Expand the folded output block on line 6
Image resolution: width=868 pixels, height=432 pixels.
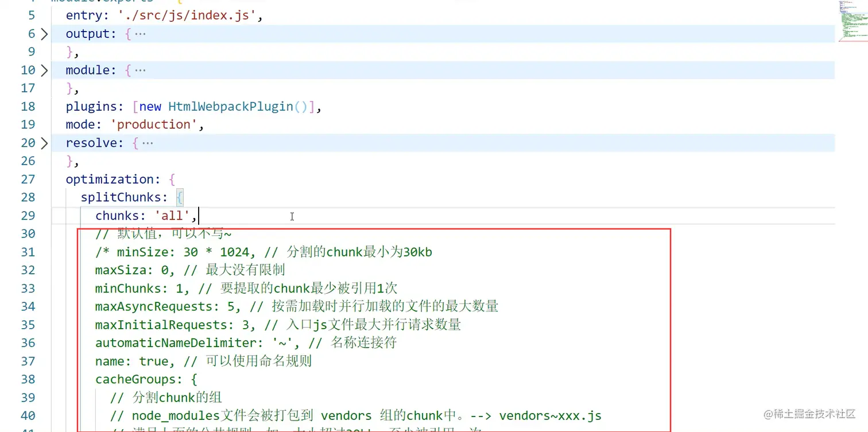click(x=44, y=34)
